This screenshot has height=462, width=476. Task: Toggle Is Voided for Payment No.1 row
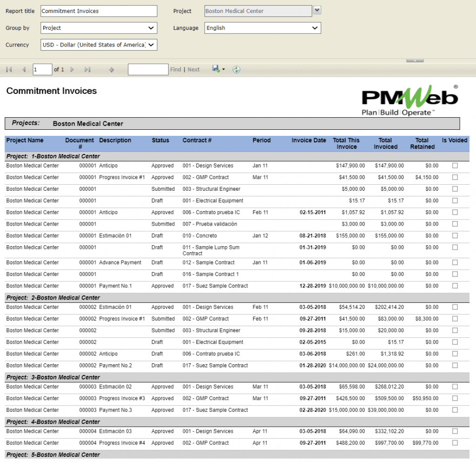point(455,286)
